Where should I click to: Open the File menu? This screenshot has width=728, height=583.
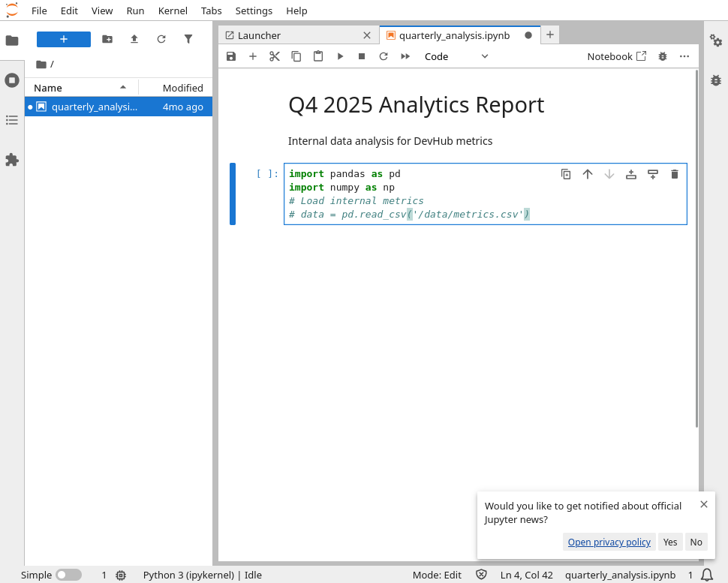point(39,11)
